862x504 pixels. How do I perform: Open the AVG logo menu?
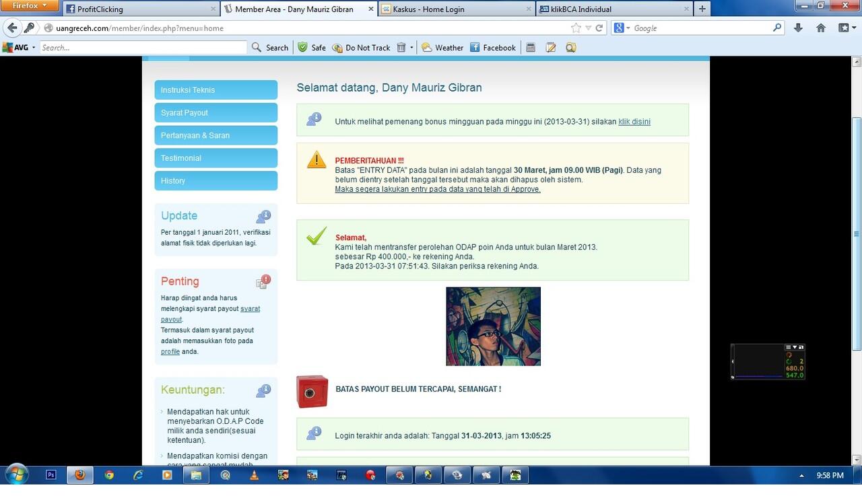pyautogui.click(x=18, y=48)
